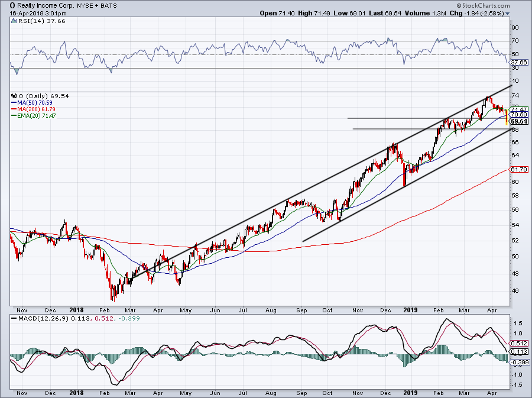Click the 0.512 MACD signal tag on axis
The image size is (532, 398).
519,344
